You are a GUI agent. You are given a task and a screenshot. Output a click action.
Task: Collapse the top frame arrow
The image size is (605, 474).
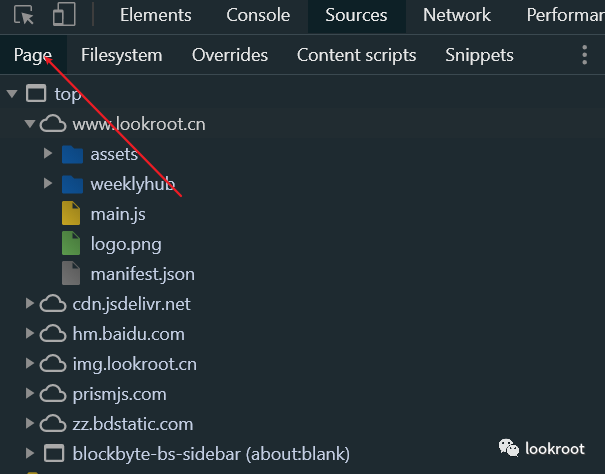coord(12,94)
